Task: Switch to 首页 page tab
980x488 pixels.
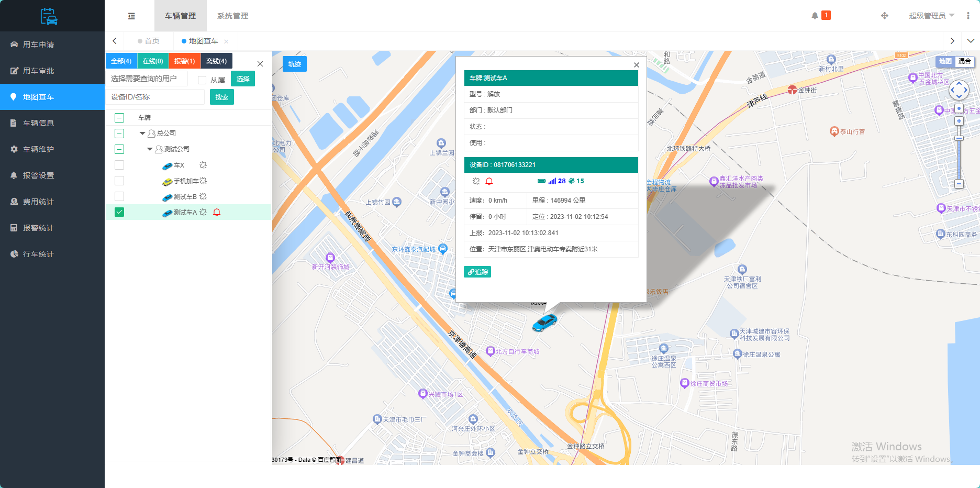Action: point(149,41)
